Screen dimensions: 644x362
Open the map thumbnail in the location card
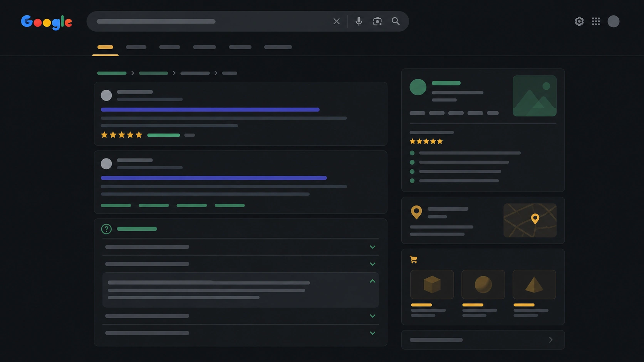pos(530,220)
